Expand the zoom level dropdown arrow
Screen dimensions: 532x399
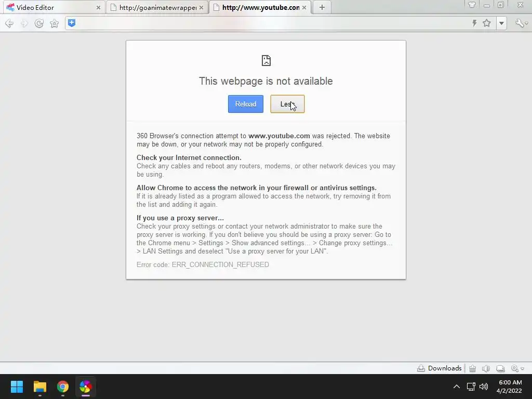pyautogui.click(x=522, y=369)
